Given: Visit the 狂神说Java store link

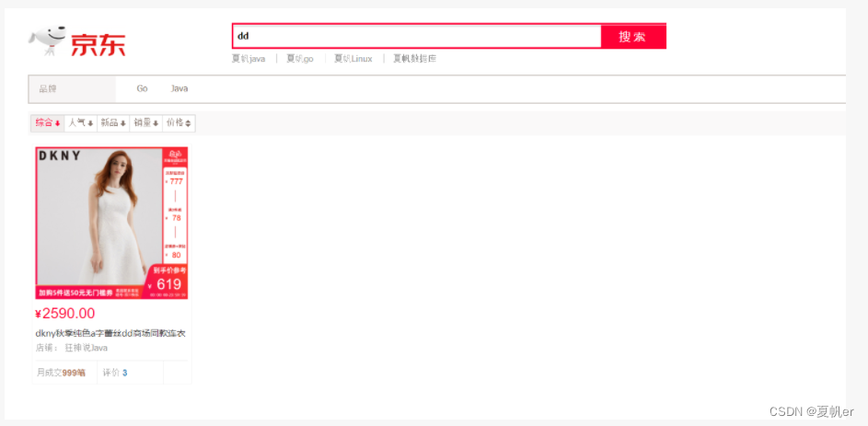Looking at the screenshot, I should tap(87, 348).
